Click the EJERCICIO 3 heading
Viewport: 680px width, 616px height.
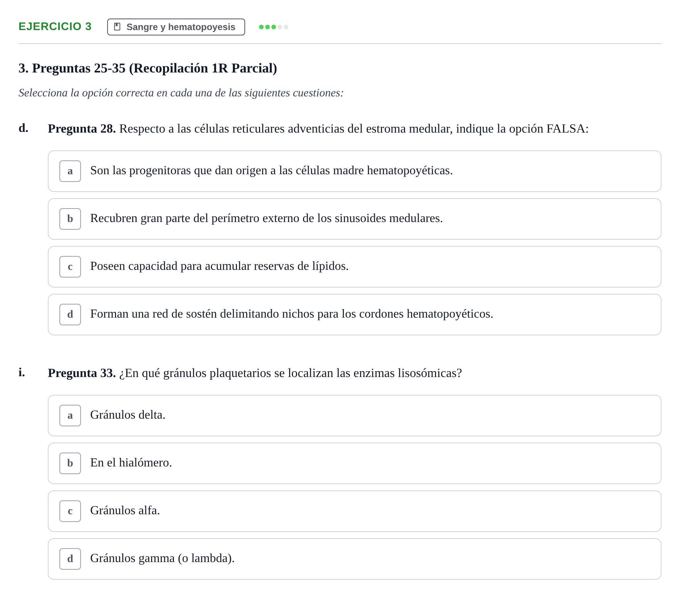(55, 27)
